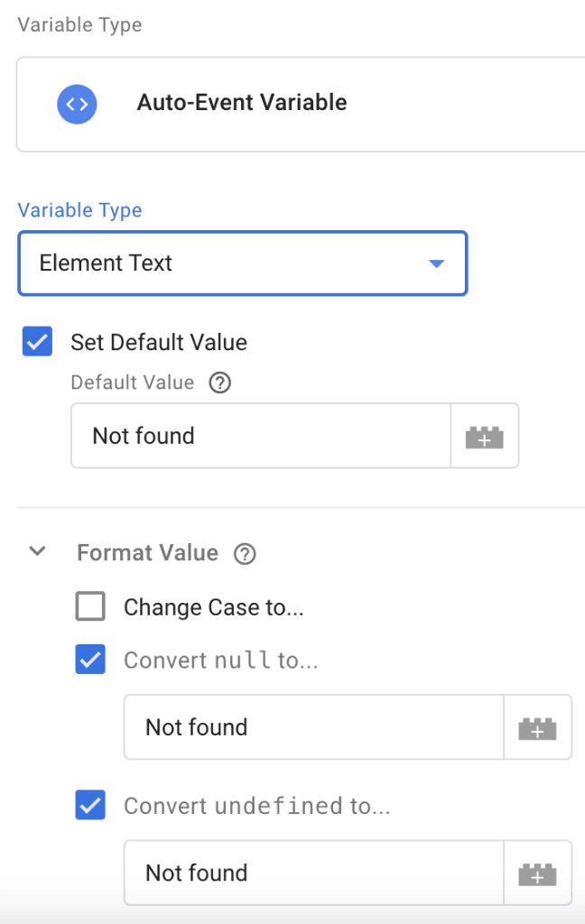This screenshot has height=924, width=585.
Task: Enable the Change Case to option
Action: [x=89, y=606]
